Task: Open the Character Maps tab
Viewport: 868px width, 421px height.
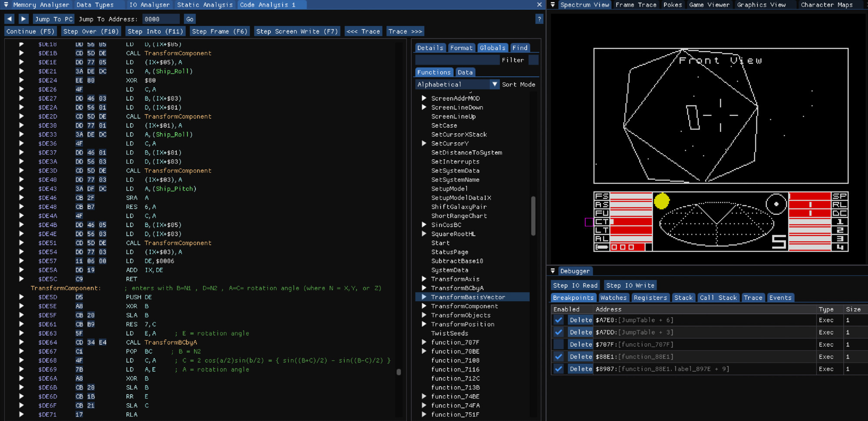Action: (x=827, y=5)
